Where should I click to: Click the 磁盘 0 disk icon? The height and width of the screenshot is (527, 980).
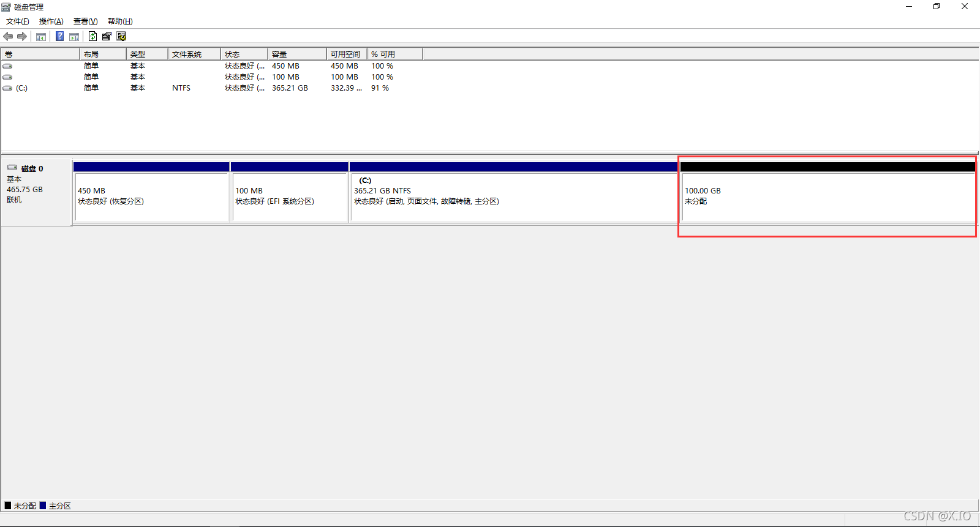click(x=12, y=168)
